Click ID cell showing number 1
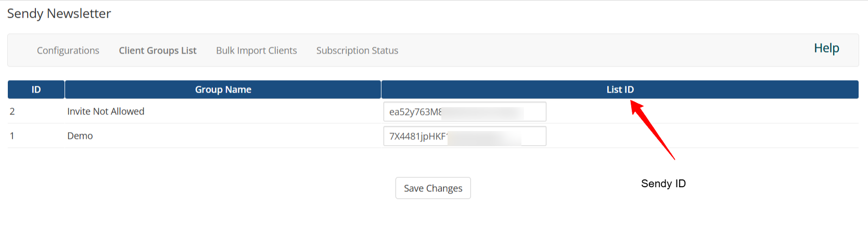Viewport: 868px width, 233px height. pos(12,136)
